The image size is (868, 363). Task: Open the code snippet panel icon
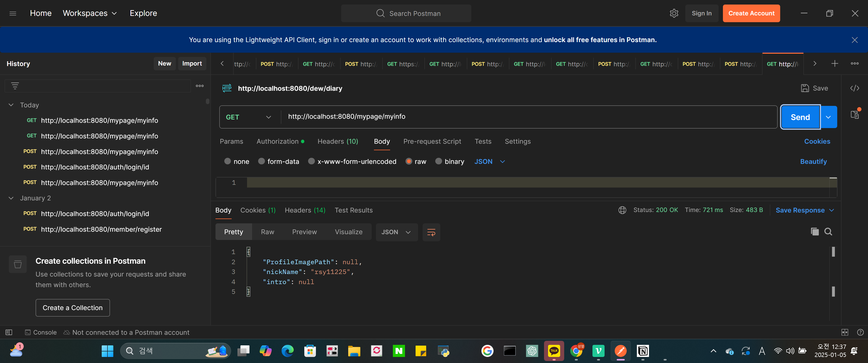point(855,88)
